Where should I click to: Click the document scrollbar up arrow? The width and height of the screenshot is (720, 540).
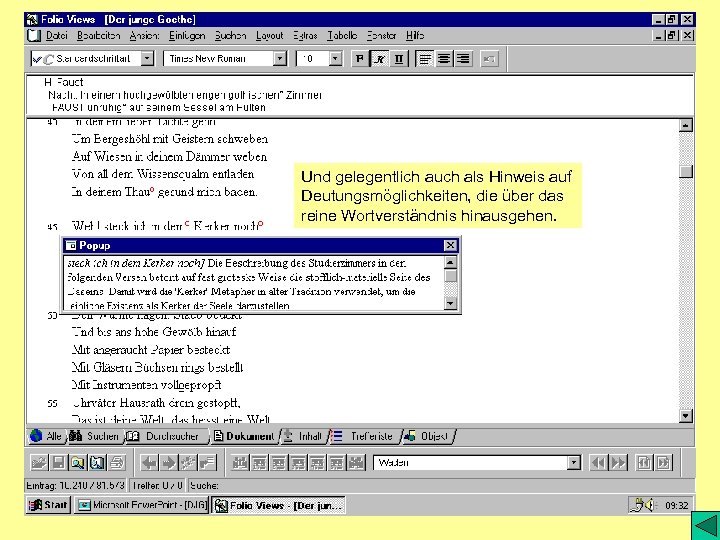[x=686, y=125]
